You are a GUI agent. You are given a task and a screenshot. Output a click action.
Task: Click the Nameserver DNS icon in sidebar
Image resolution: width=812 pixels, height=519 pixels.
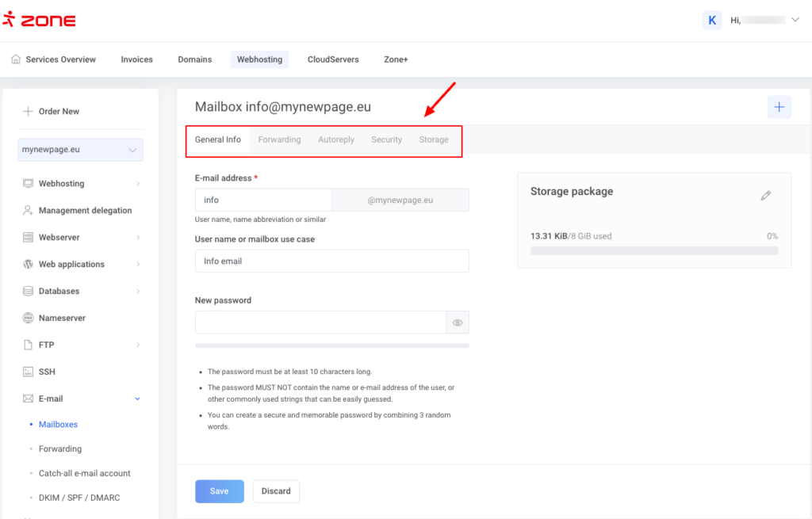(29, 318)
